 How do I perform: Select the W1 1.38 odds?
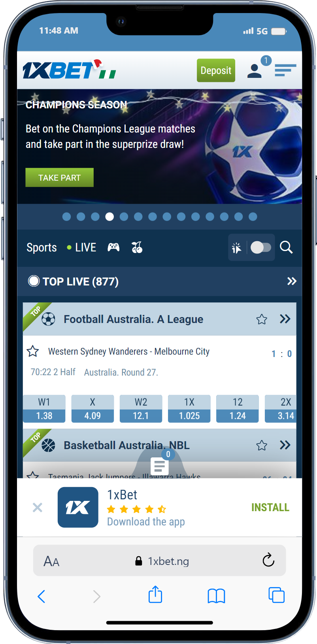(x=44, y=409)
